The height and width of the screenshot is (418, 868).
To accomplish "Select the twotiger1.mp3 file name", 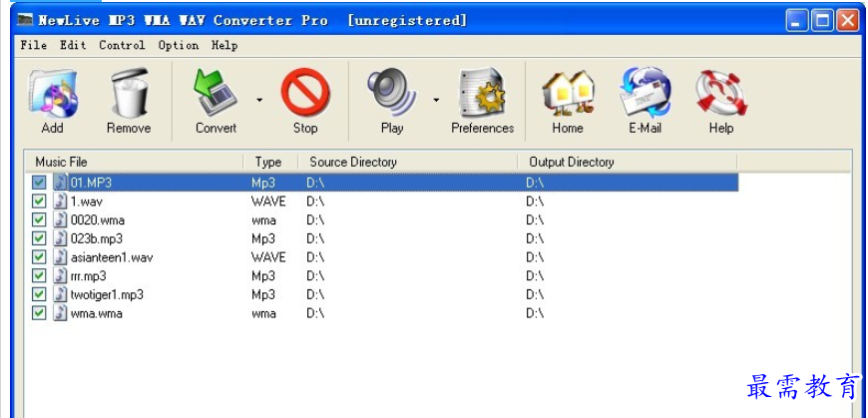I will click(108, 294).
